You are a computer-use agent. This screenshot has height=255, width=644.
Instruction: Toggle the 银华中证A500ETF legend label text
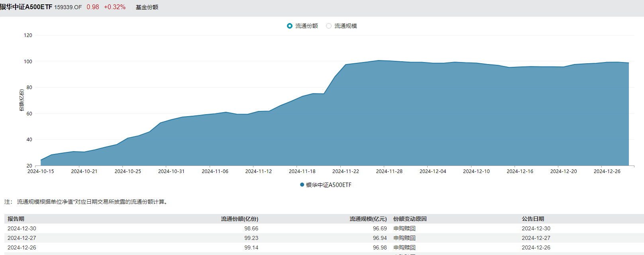pyautogui.click(x=328, y=185)
